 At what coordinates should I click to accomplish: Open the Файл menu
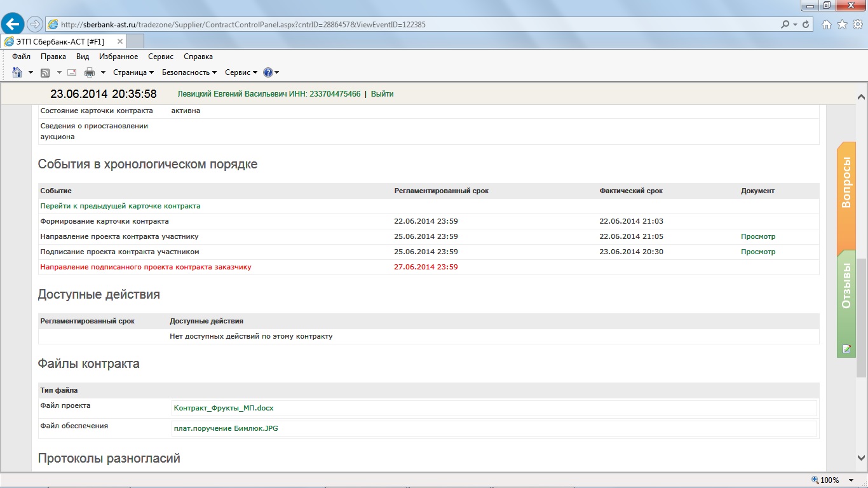click(x=21, y=57)
